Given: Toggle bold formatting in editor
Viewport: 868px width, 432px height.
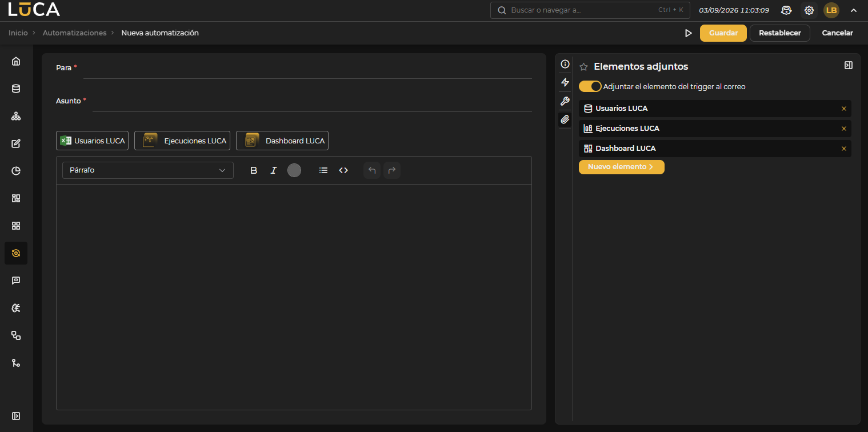Looking at the screenshot, I should coord(254,170).
